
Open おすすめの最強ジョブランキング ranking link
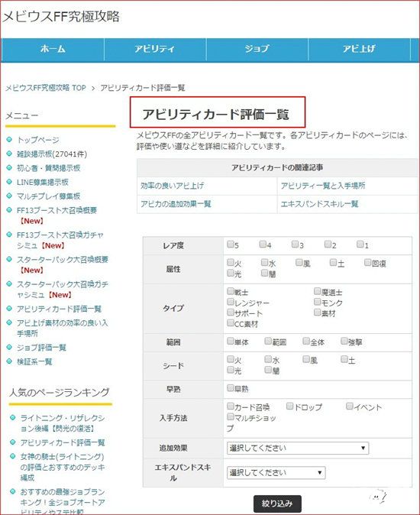pos(63,502)
